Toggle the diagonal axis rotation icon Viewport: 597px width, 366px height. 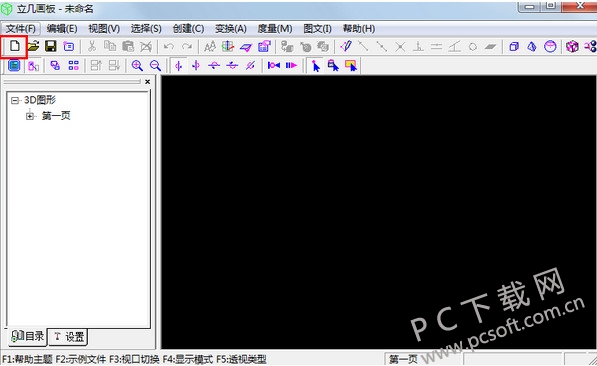(250, 66)
